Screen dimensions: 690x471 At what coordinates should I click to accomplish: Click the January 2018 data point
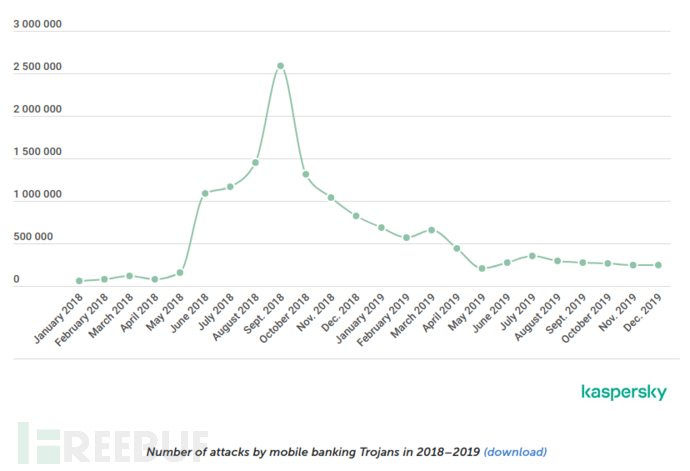click(79, 281)
